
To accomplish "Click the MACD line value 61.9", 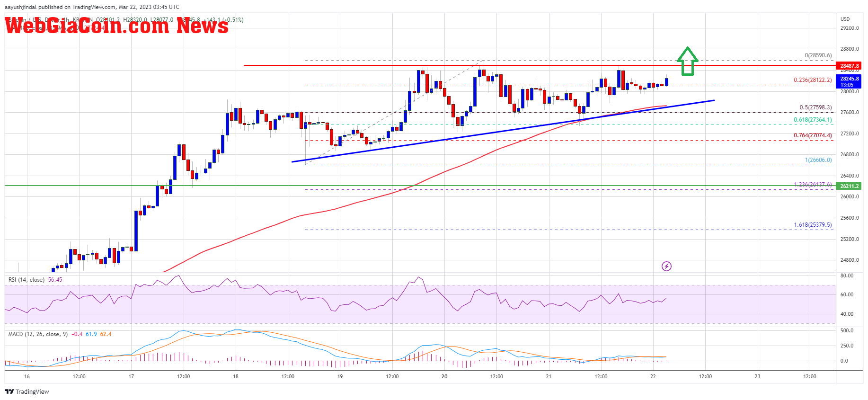I will [x=91, y=334].
